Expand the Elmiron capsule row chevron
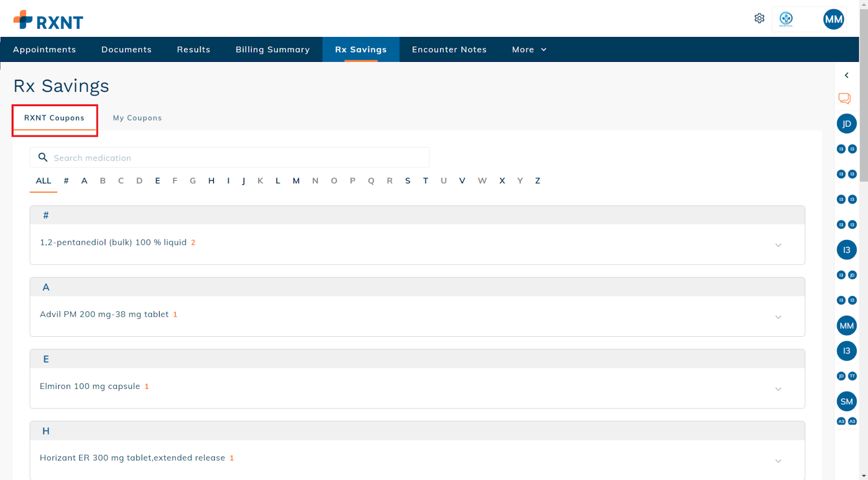The image size is (868, 480). tap(778, 389)
